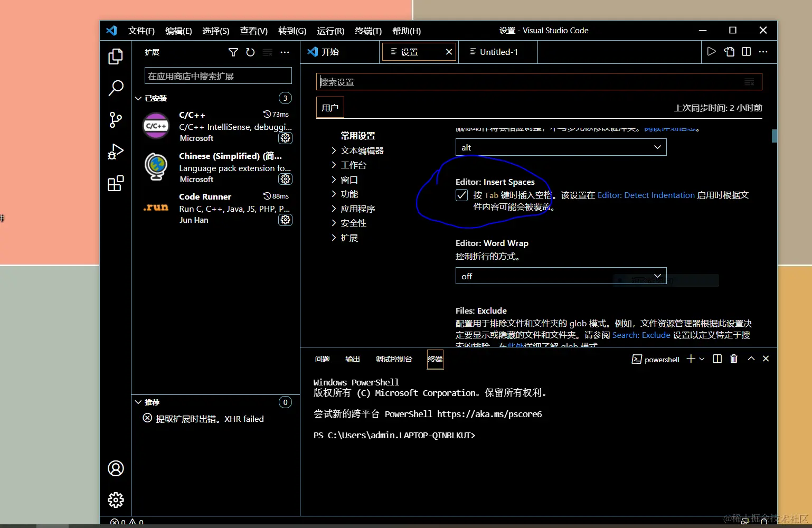The width and height of the screenshot is (812, 528).
Task: Open the Explorer view in activity bar
Action: coord(116,56)
